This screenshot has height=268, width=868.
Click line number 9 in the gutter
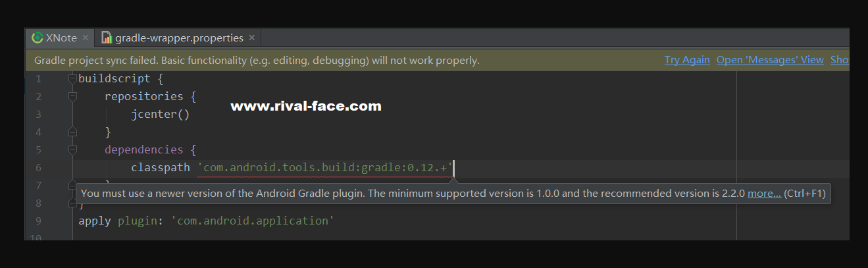coord(38,221)
